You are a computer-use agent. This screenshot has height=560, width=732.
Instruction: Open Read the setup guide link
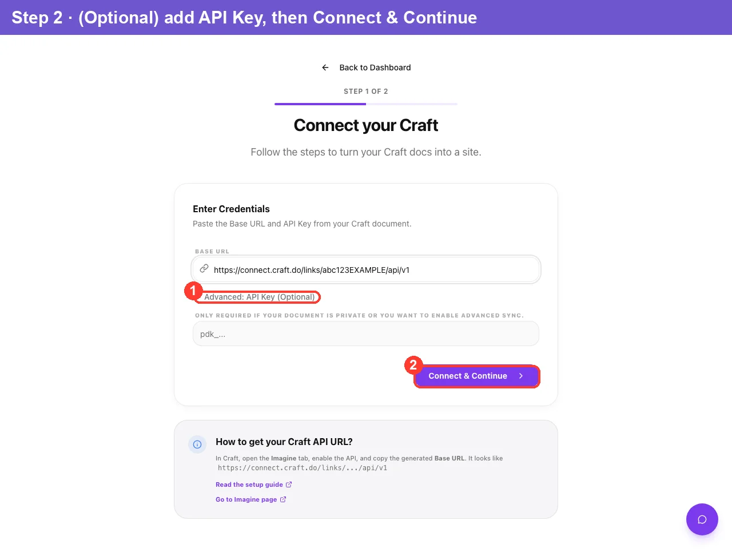[249, 484]
